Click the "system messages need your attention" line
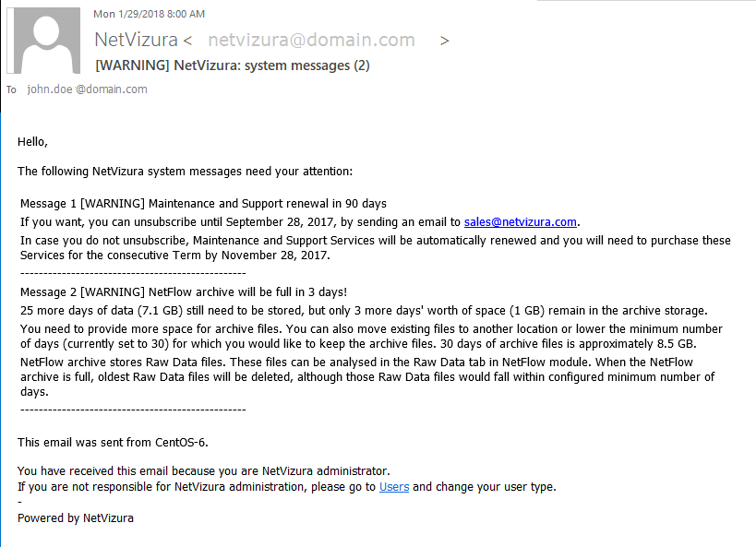 pyautogui.click(x=185, y=171)
